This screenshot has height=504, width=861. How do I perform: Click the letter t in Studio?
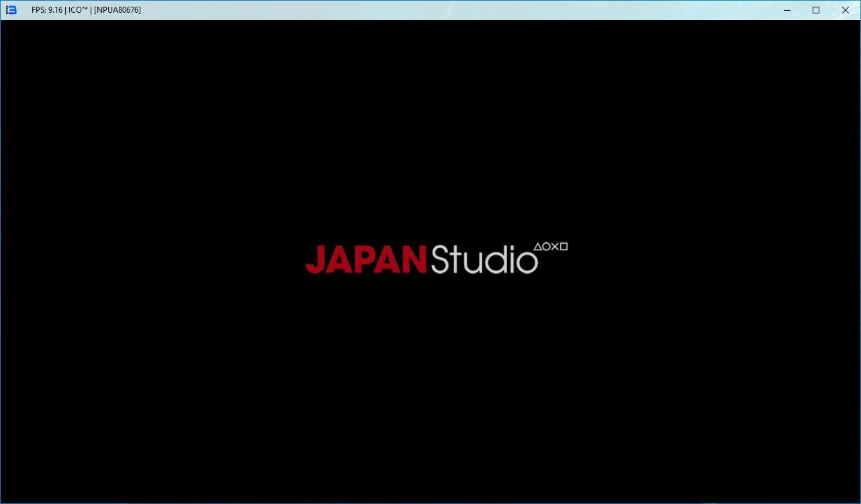(x=457, y=260)
